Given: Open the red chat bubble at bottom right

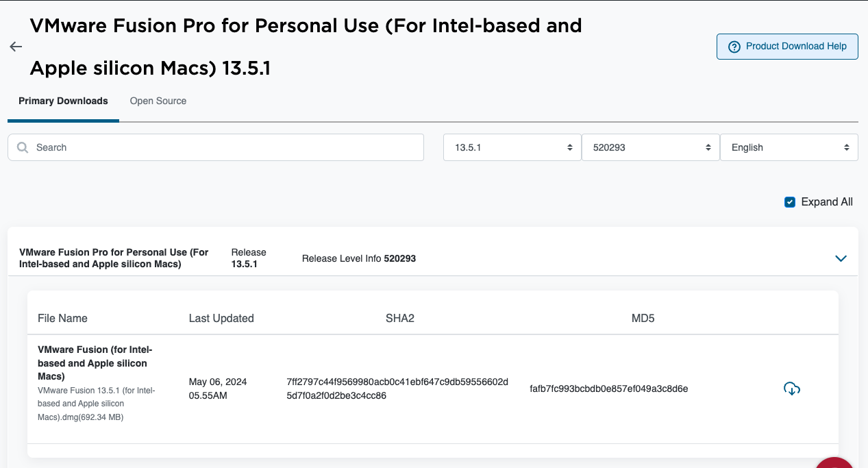Looking at the screenshot, I should click(834, 465).
